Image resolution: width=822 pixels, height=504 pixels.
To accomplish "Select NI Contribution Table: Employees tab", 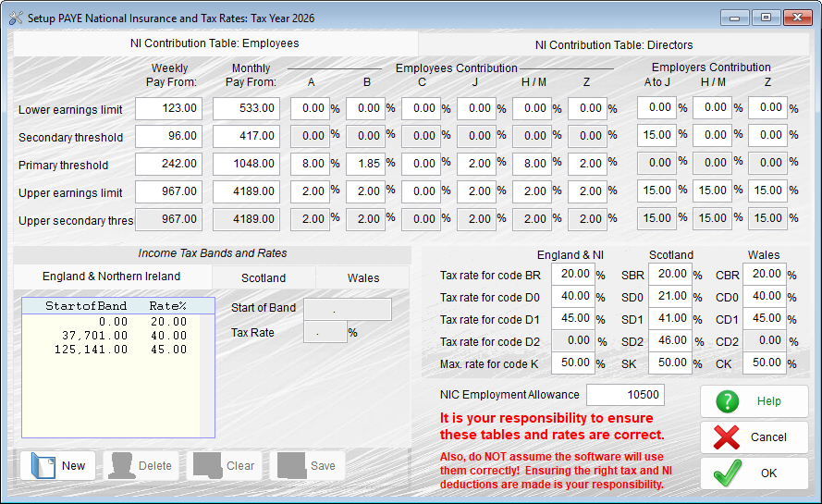I will coord(215,43).
